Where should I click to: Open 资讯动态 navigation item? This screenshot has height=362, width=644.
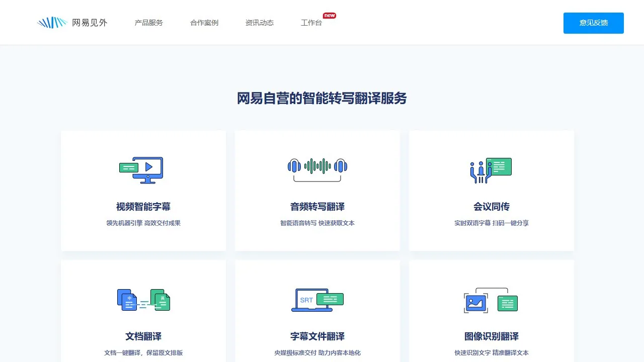[x=260, y=23]
